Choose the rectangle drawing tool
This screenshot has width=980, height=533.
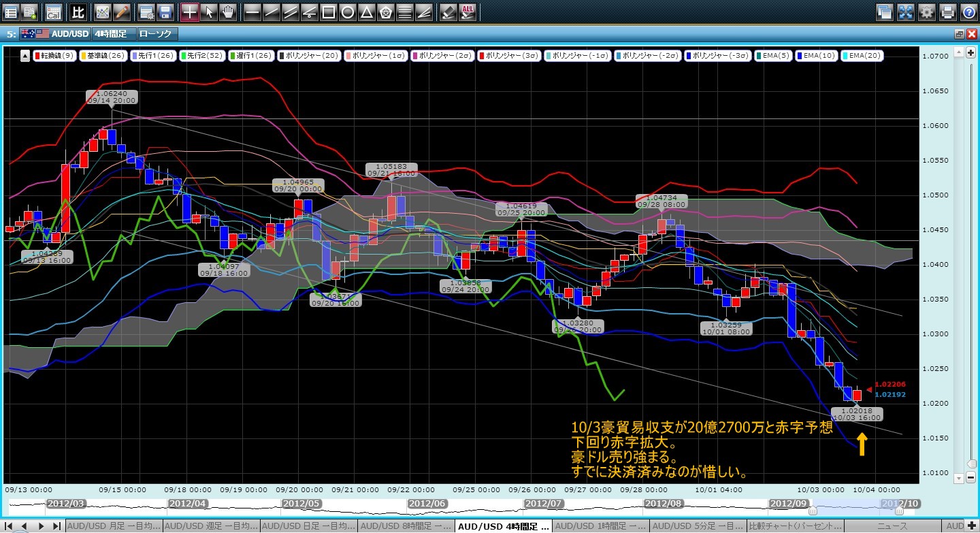pyautogui.click(x=328, y=12)
